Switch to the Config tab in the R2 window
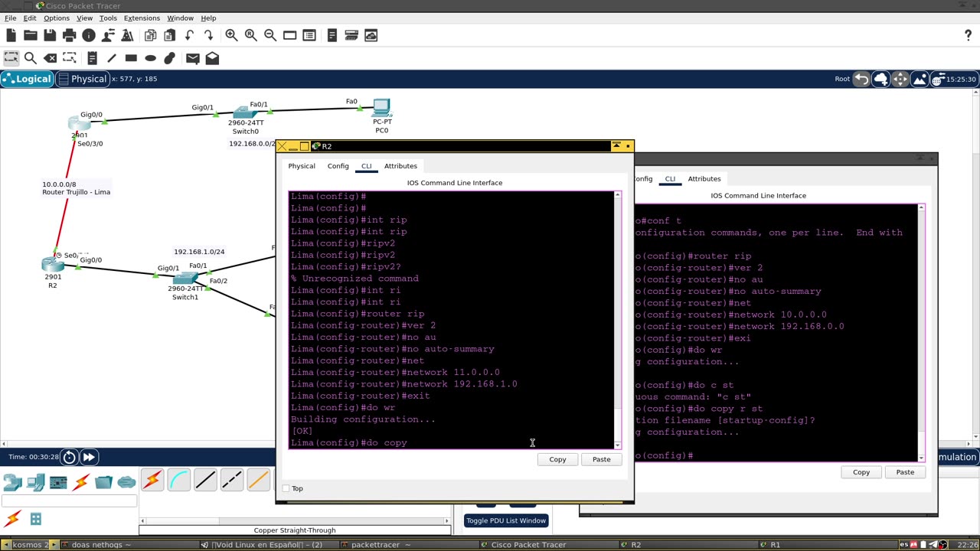Viewport: 980px width, 551px height. point(338,166)
